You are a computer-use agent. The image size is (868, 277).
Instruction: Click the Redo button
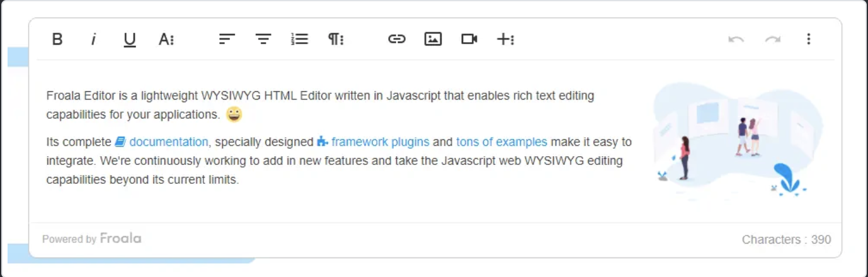pyautogui.click(x=772, y=39)
